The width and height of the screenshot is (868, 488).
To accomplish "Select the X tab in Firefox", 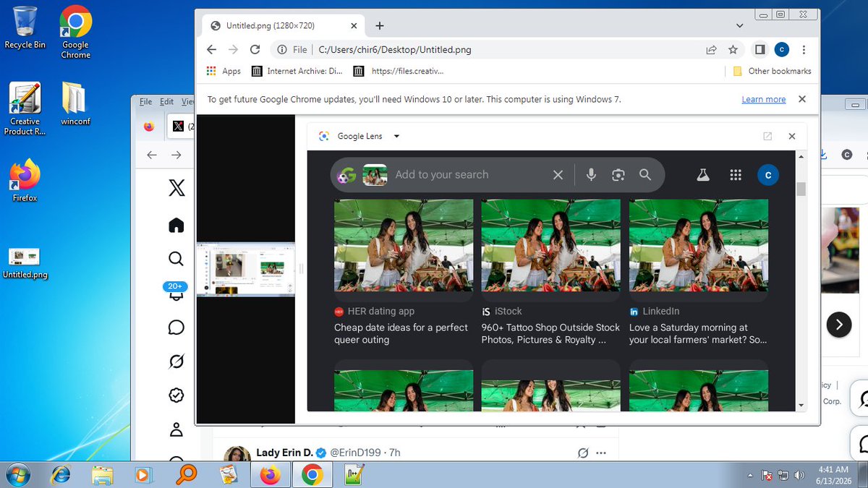I will point(181,126).
